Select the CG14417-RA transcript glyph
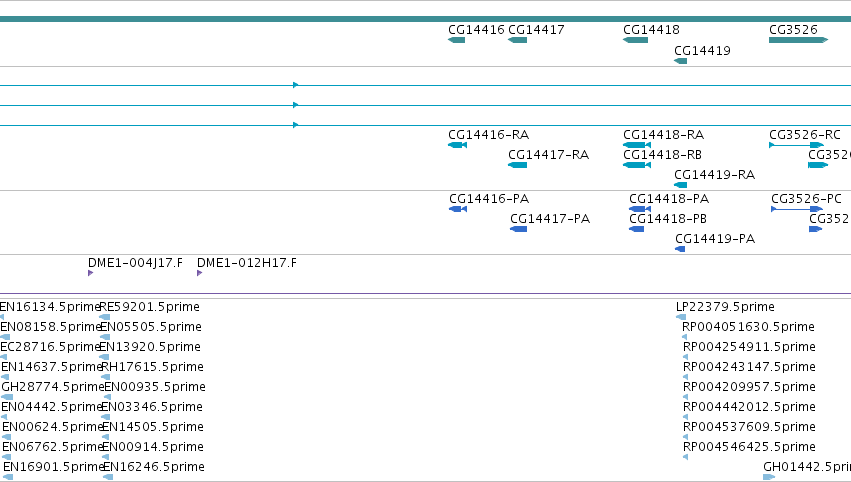Viewport: 851px width, 482px height. click(517, 165)
